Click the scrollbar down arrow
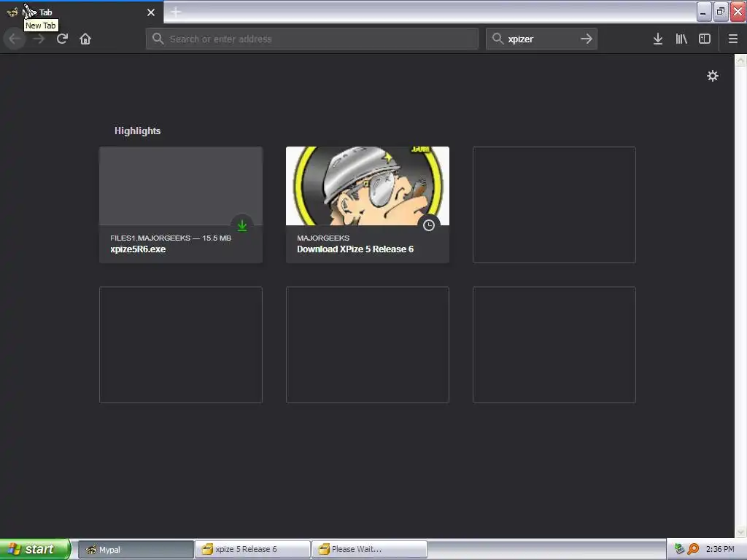 click(x=740, y=531)
